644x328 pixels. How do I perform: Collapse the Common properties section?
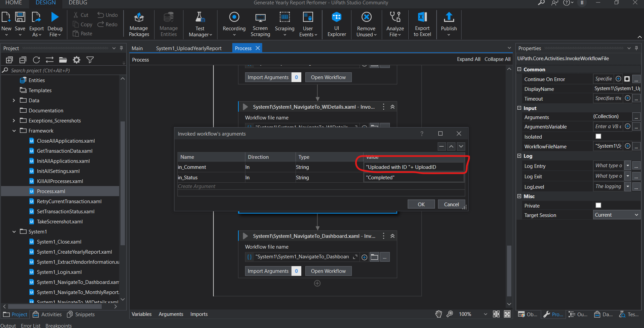pyautogui.click(x=519, y=69)
